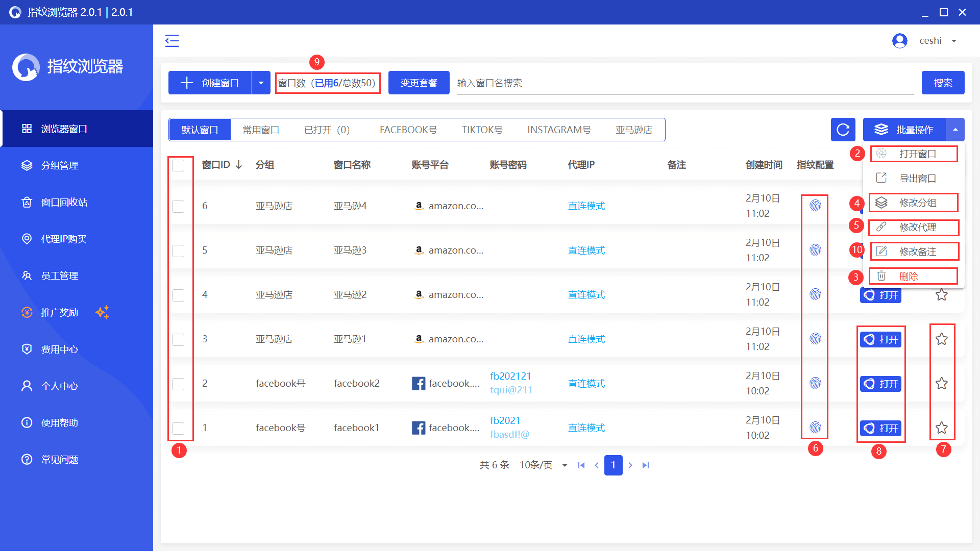The height and width of the screenshot is (551, 980).
Task: Switch to the FACEBOOK号 tab
Action: click(408, 130)
